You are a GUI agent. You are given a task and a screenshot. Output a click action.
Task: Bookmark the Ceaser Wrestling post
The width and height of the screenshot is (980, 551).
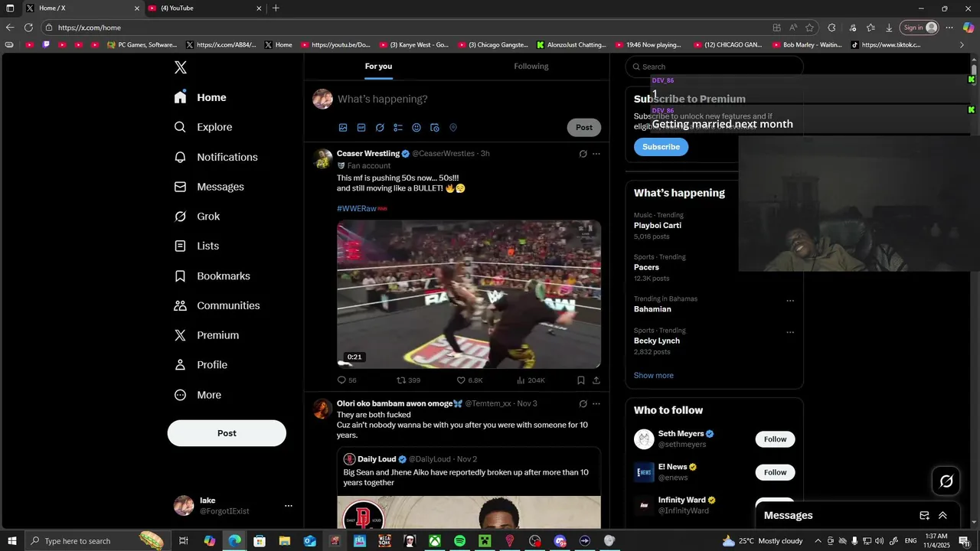(581, 380)
